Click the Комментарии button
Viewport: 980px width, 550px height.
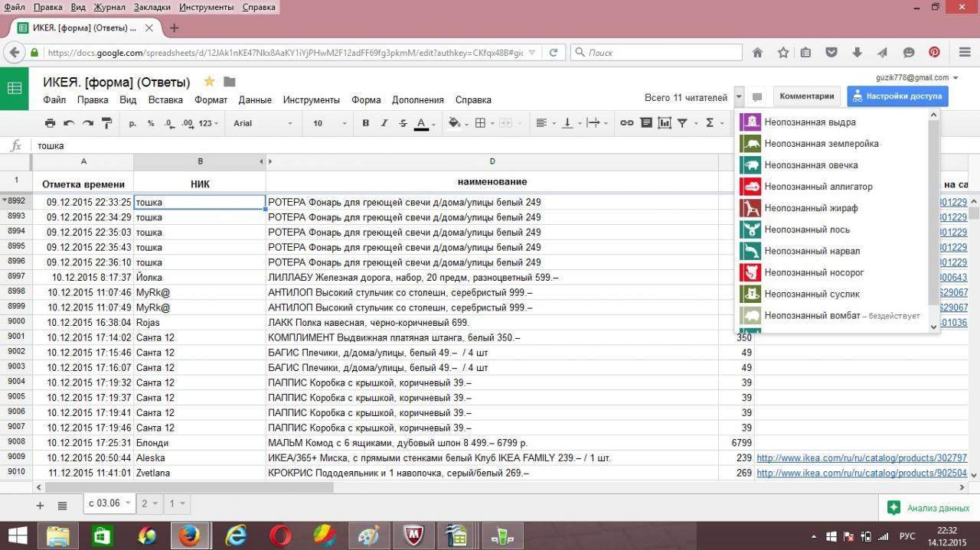click(x=806, y=96)
